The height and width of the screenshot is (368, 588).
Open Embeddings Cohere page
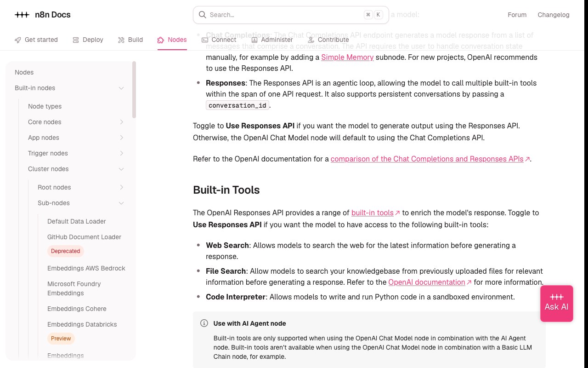[x=77, y=309]
